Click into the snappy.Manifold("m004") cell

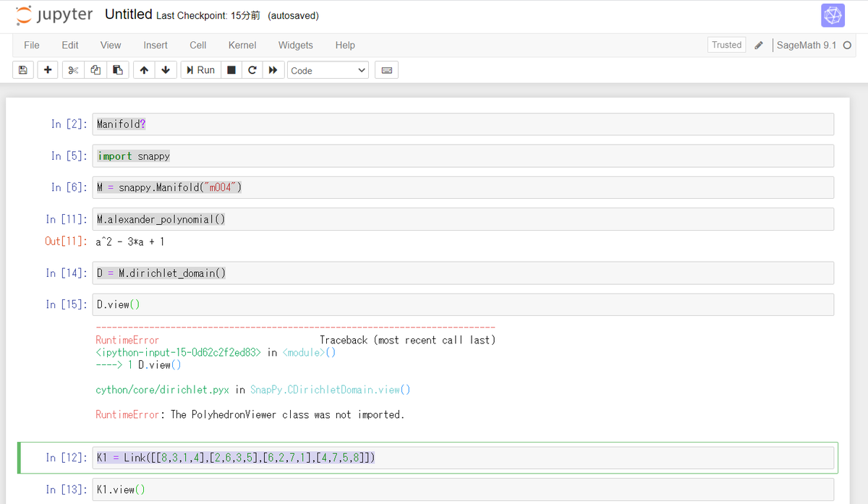[x=463, y=187]
